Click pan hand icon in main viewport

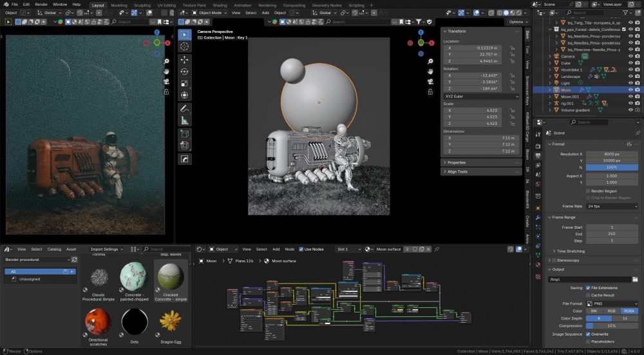coord(430,72)
